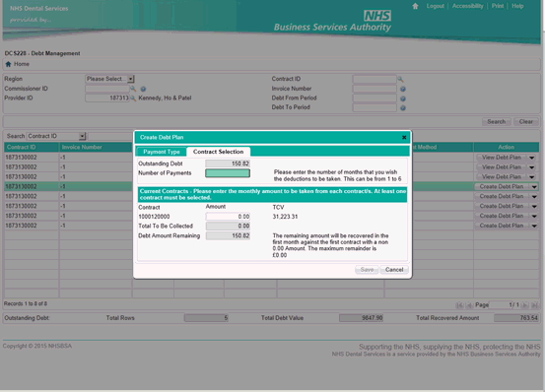Click Create Debt Plan in highlighted row
This screenshot has width=545, height=392.
tap(502, 187)
